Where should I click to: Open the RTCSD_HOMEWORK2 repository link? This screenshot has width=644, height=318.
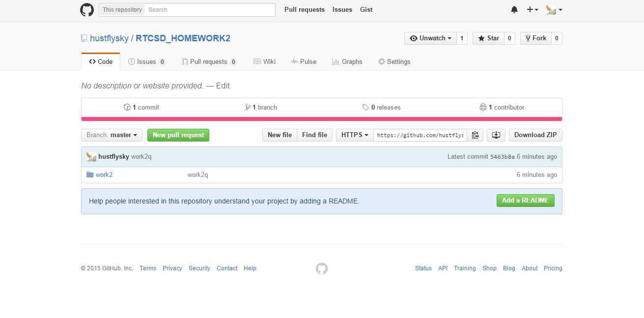point(183,38)
